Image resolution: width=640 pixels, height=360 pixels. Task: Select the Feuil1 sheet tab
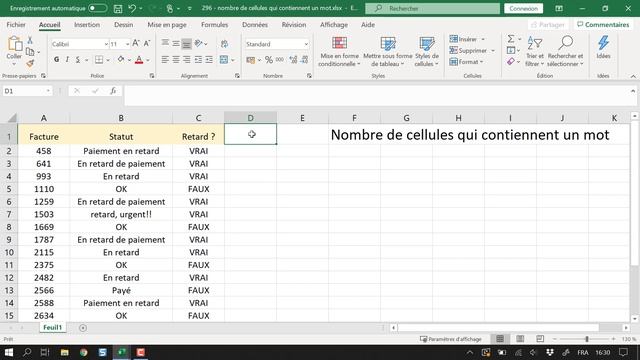coord(53,328)
